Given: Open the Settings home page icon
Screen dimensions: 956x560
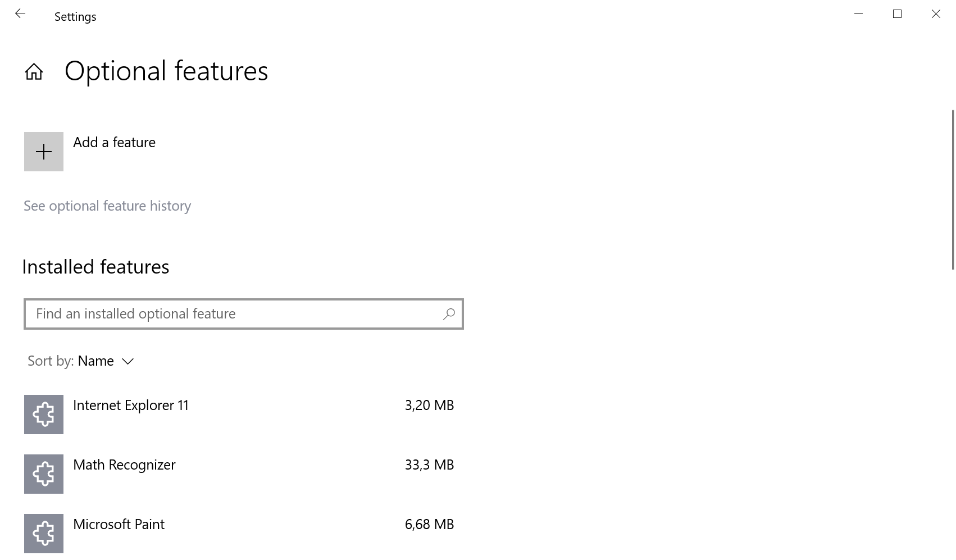Looking at the screenshot, I should coord(34,72).
